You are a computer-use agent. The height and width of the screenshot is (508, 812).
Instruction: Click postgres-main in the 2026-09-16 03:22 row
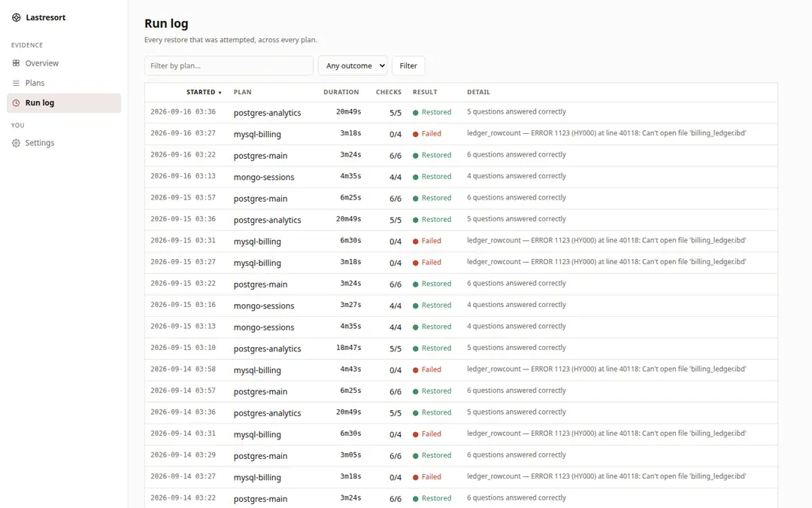click(x=260, y=156)
